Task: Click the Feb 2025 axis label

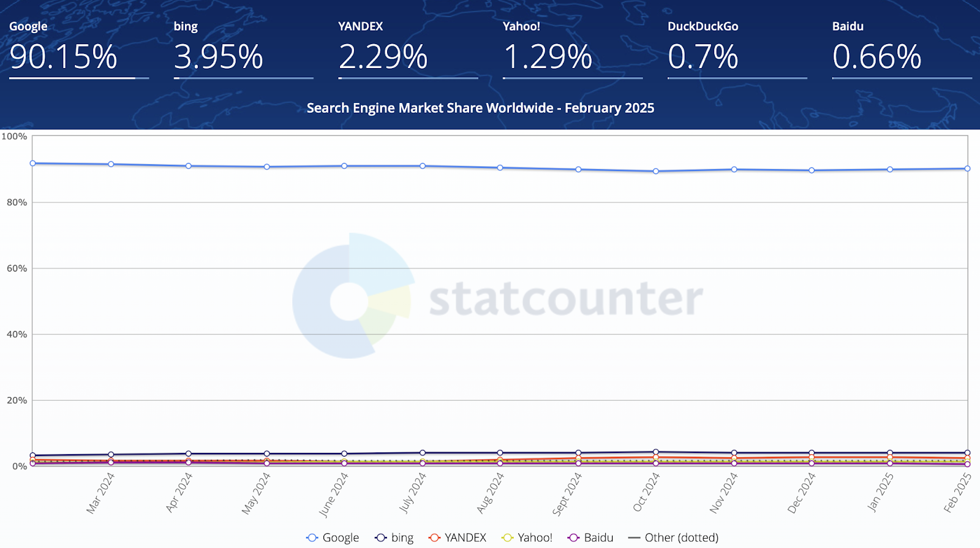Action: pyautogui.click(x=957, y=493)
